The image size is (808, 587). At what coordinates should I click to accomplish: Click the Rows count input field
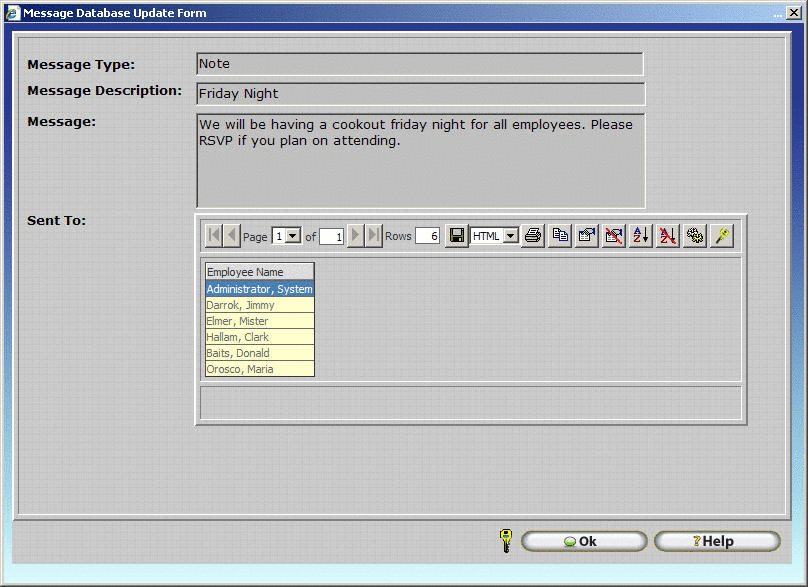tap(427, 237)
